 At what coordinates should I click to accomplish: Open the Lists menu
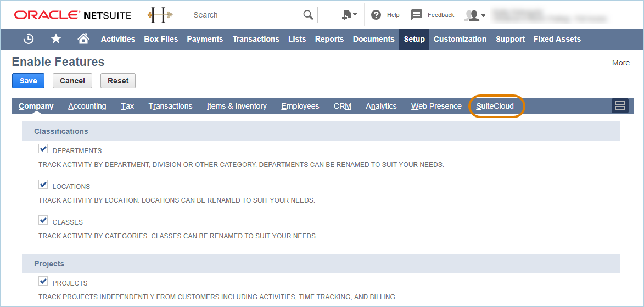[297, 39]
